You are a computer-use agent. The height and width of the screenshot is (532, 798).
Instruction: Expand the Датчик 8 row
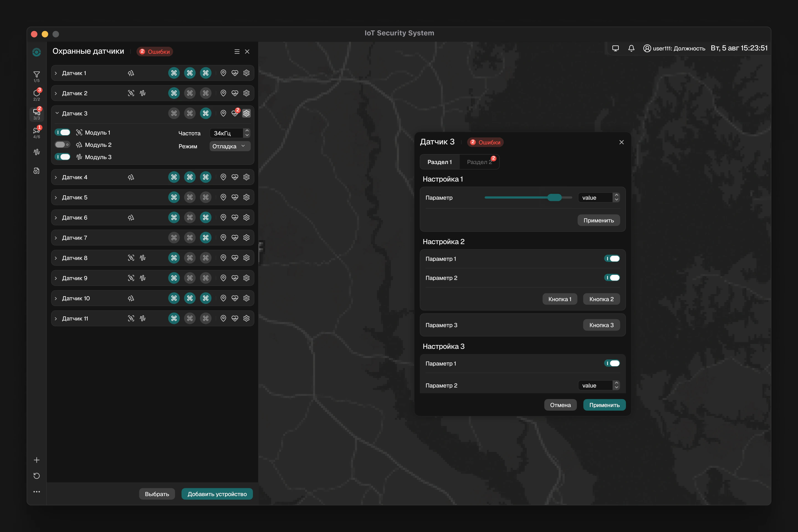click(56, 258)
